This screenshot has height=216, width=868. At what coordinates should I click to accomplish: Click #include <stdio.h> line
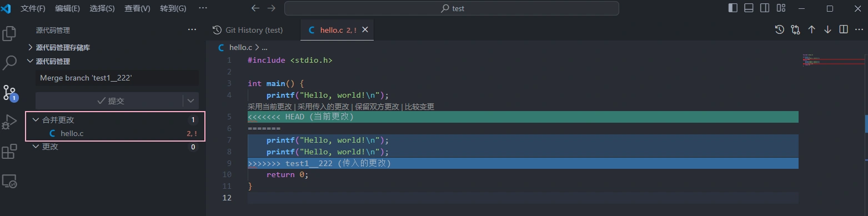[x=290, y=60]
